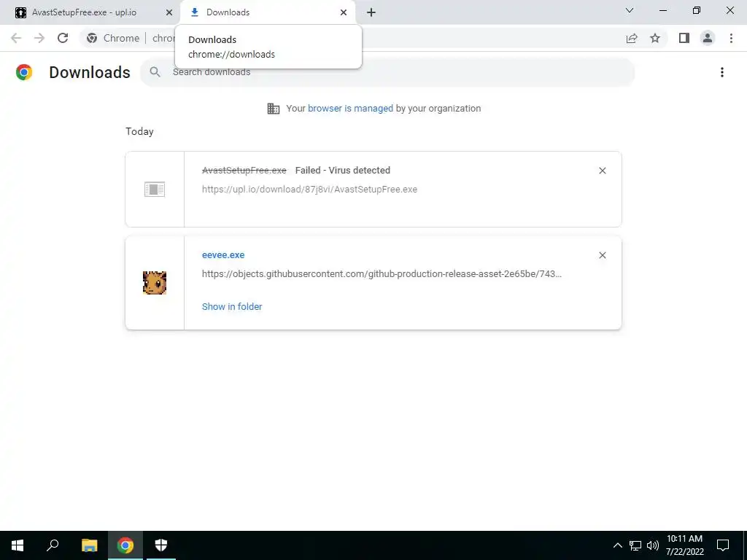Open the profile avatar menu

[708, 38]
